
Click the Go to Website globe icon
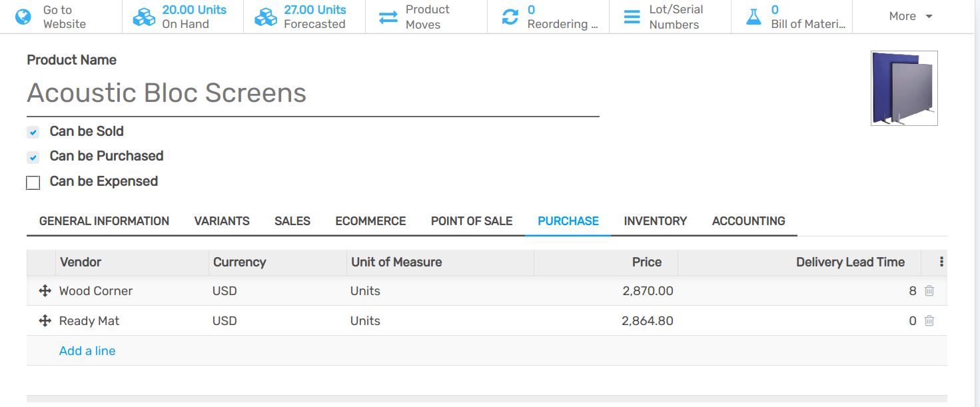click(23, 17)
